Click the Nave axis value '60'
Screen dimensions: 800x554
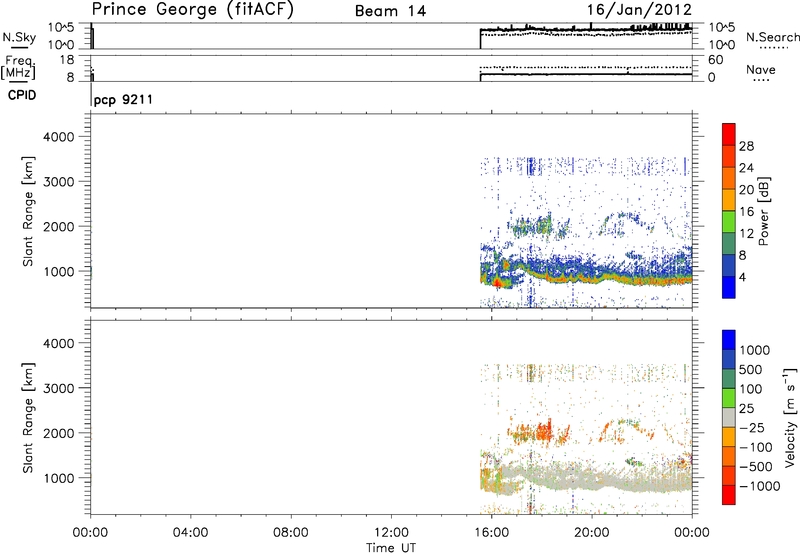[715, 60]
